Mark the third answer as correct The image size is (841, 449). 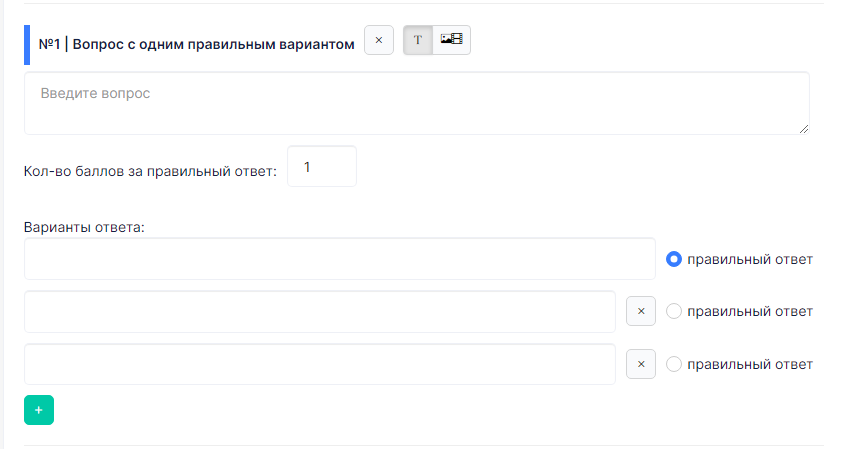click(x=674, y=364)
